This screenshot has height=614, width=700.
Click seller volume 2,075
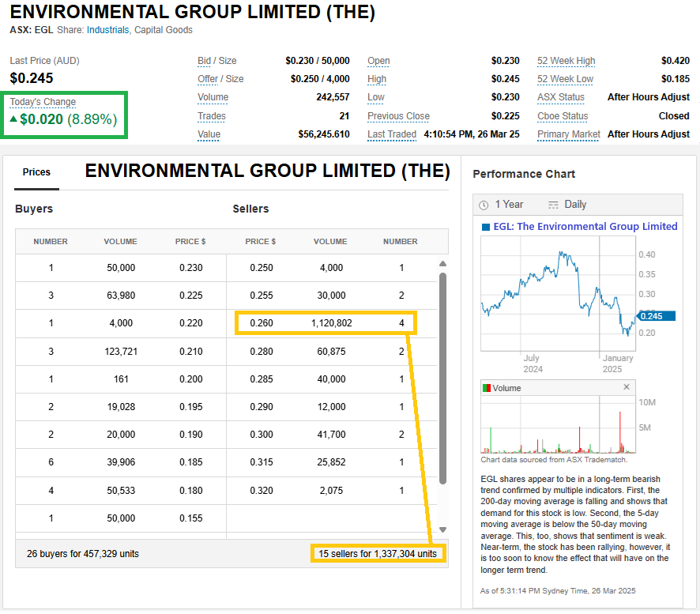(x=331, y=491)
